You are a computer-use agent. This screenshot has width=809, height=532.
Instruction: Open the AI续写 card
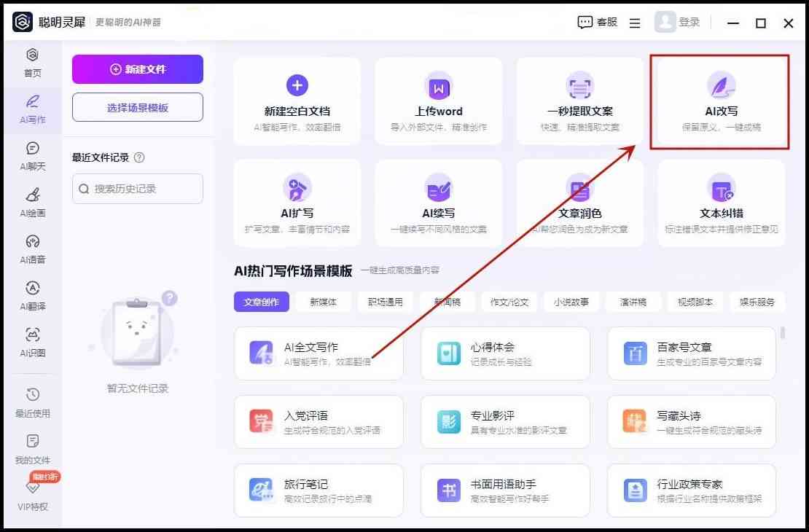point(439,203)
